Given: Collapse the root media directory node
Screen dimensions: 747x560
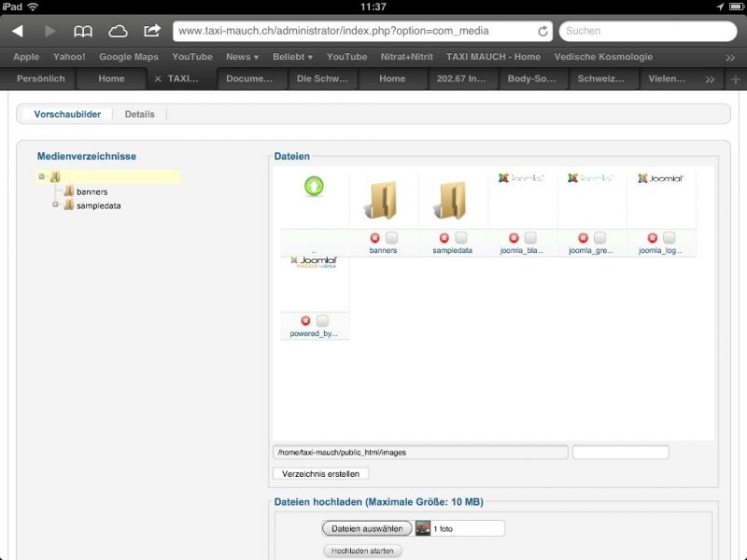Looking at the screenshot, I should click(x=41, y=176).
